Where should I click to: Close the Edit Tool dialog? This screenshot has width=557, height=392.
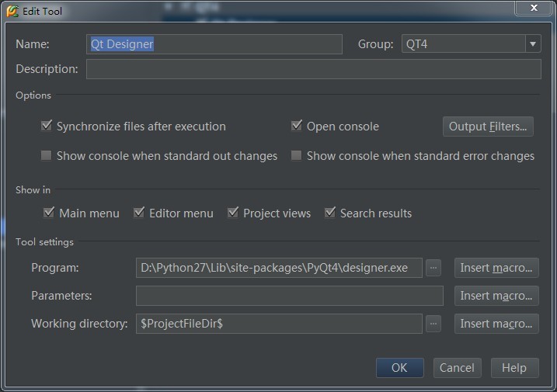534,8
